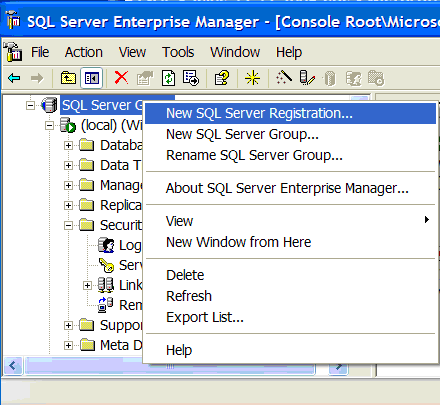
Task: Choose Delete from the context menu
Action: click(x=290, y=275)
